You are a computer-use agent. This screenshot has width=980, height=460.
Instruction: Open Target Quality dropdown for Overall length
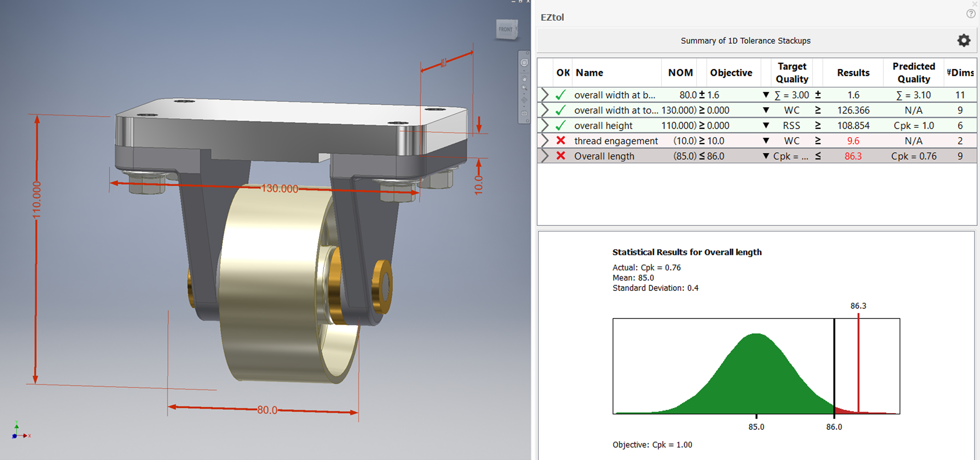coord(766,156)
